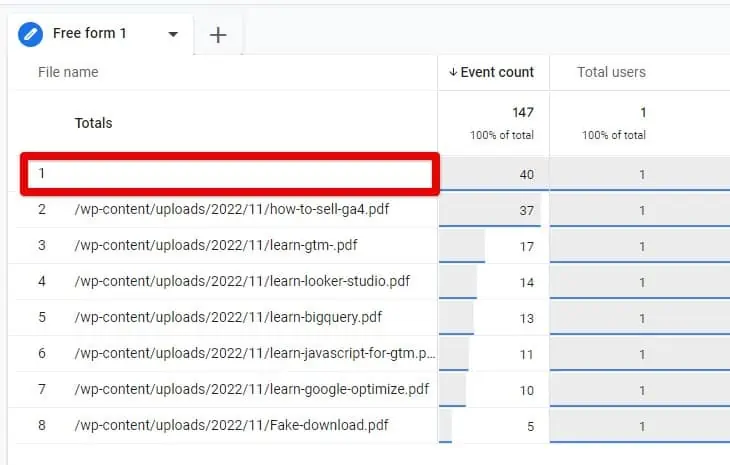Select learn-bigquery.pdf file row
Image resolution: width=730 pixels, height=465 pixels.
(226, 317)
